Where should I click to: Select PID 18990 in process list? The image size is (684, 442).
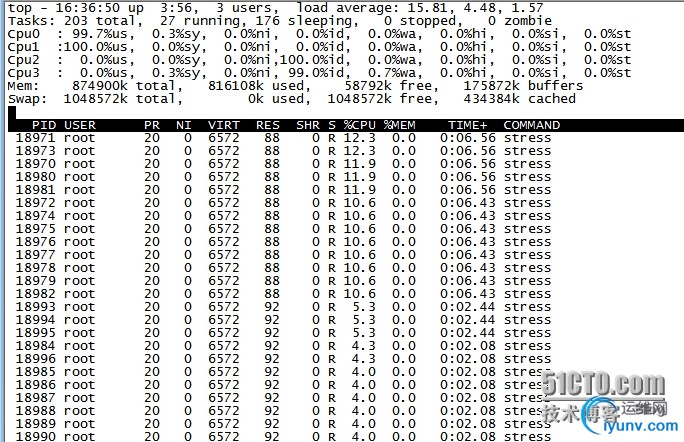(36, 436)
